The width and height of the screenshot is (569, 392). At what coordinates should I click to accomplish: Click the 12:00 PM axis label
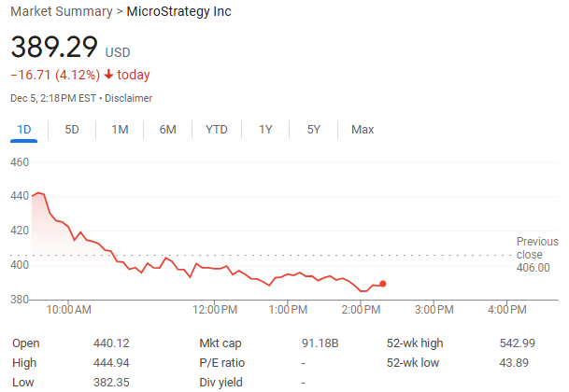pos(218,309)
